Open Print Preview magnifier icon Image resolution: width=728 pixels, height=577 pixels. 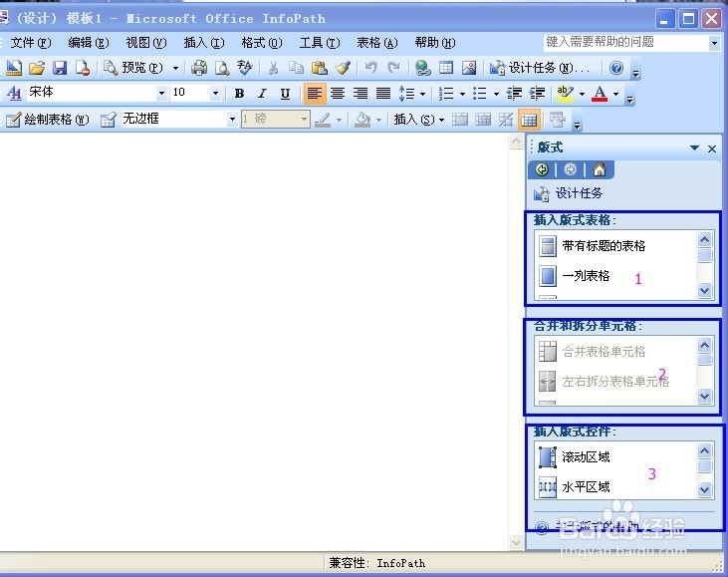pos(222,68)
